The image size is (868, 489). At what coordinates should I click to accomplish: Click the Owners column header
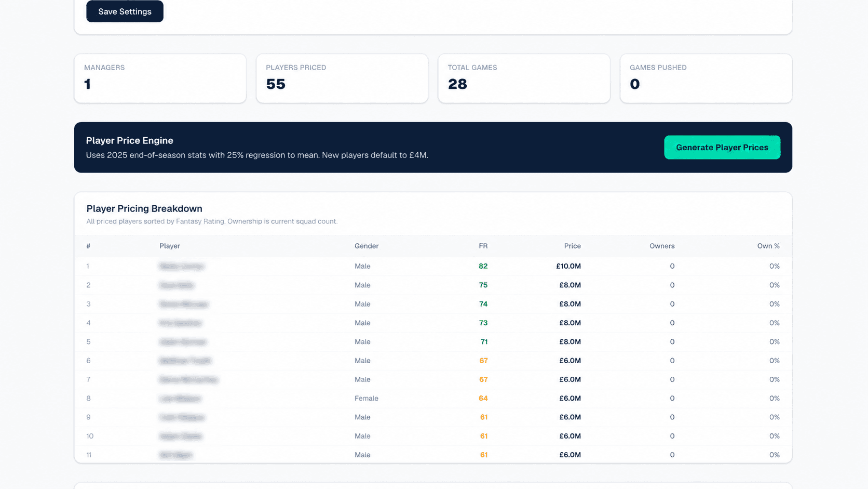(x=662, y=246)
